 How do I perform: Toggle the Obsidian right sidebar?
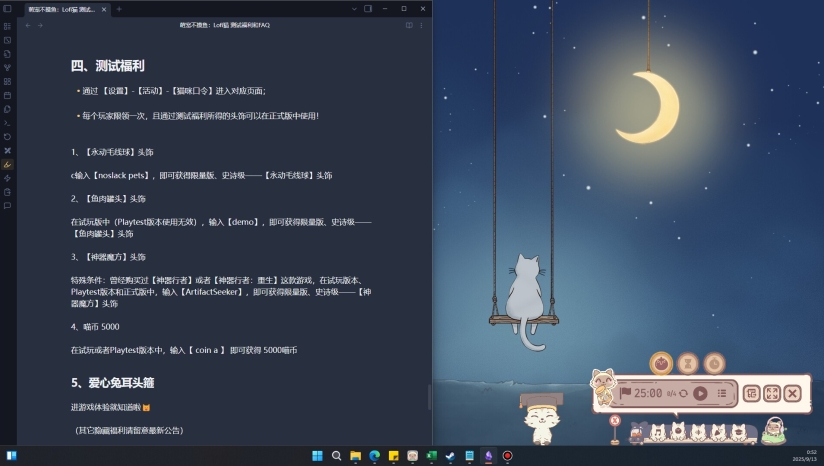[x=368, y=9]
